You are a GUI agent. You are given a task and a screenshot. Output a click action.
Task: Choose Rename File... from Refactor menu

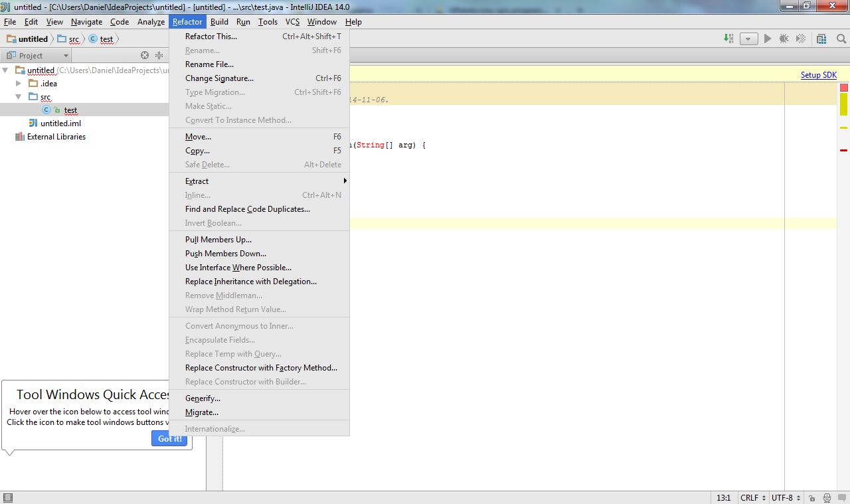click(x=260, y=64)
